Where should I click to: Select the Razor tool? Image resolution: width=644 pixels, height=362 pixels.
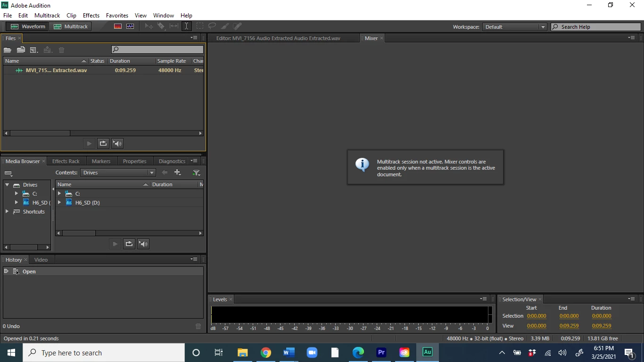pyautogui.click(x=161, y=26)
